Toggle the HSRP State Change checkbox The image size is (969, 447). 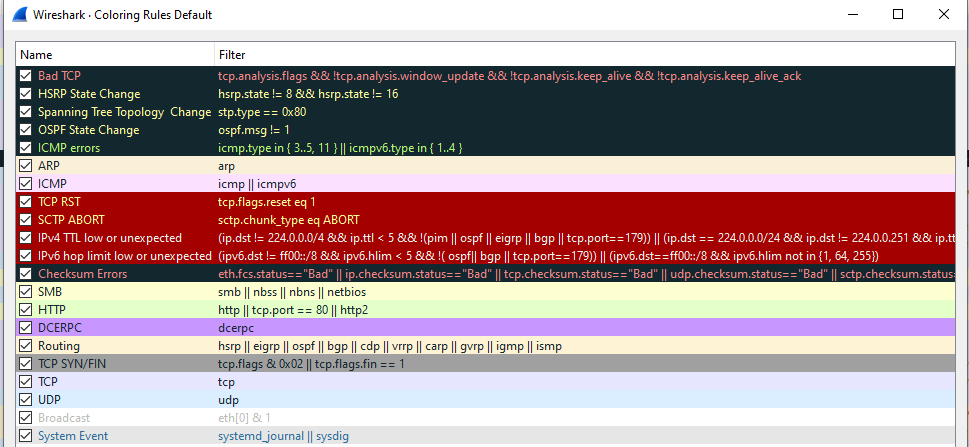click(26, 94)
